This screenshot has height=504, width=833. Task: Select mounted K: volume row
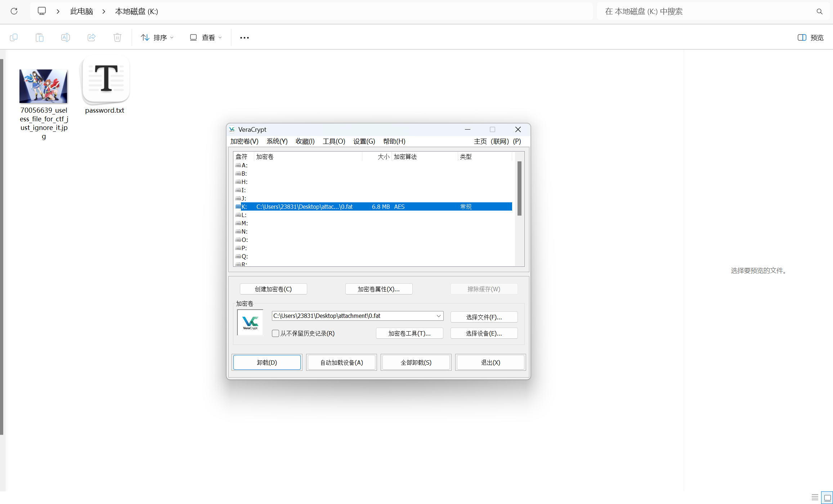(373, 207)
